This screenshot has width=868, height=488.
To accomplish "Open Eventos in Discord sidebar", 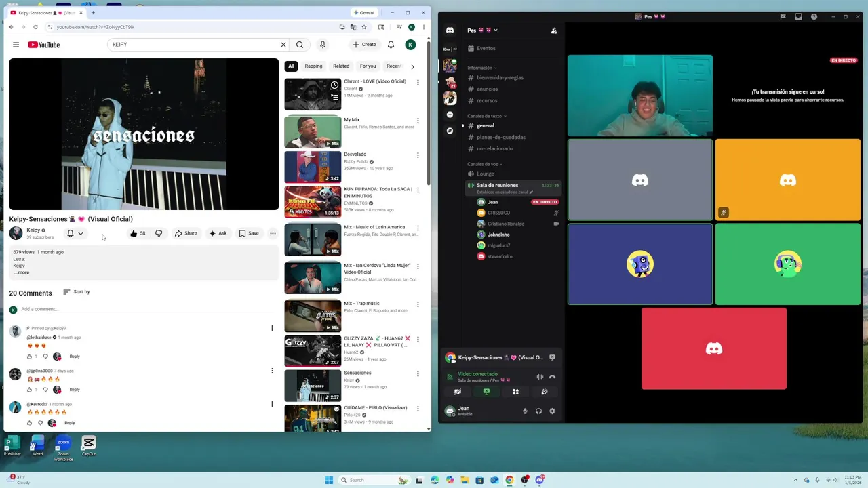I will coord(513,49).
